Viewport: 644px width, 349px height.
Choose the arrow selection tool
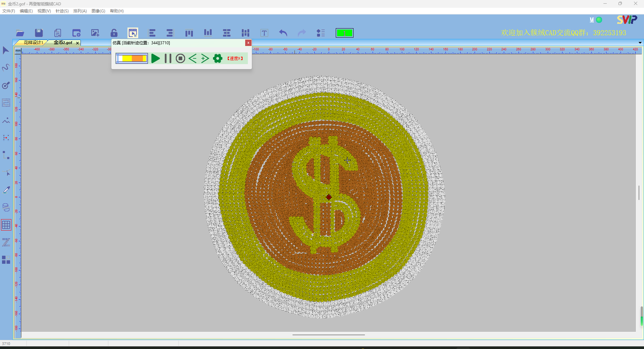[6, 50]
